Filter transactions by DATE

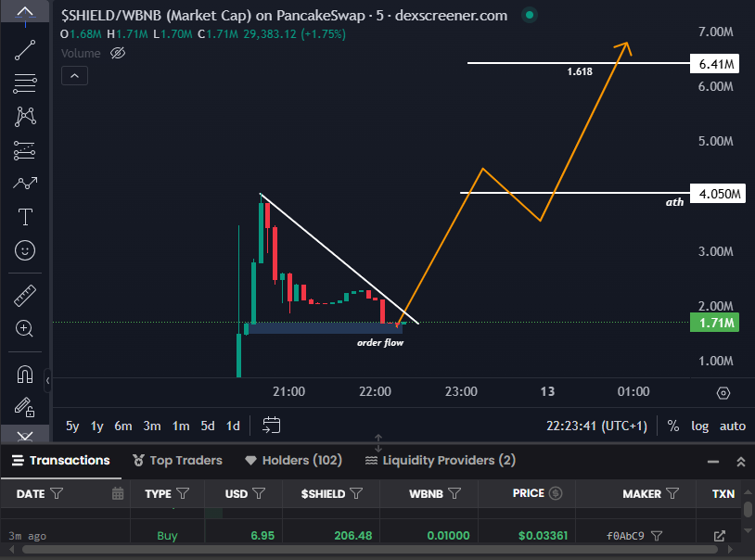click(x=57, y=493)
